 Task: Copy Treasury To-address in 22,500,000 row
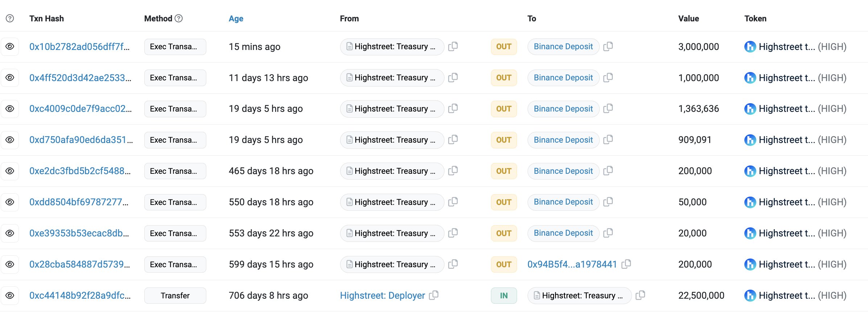click(640, 295)
